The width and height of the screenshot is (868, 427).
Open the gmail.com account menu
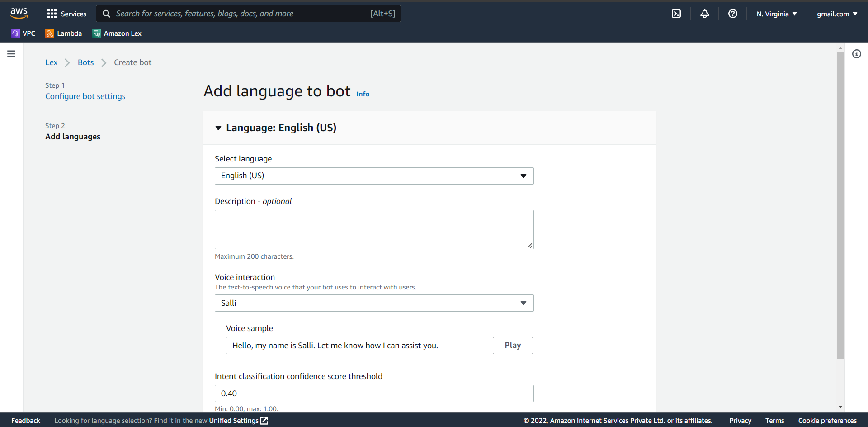[836, 14]
